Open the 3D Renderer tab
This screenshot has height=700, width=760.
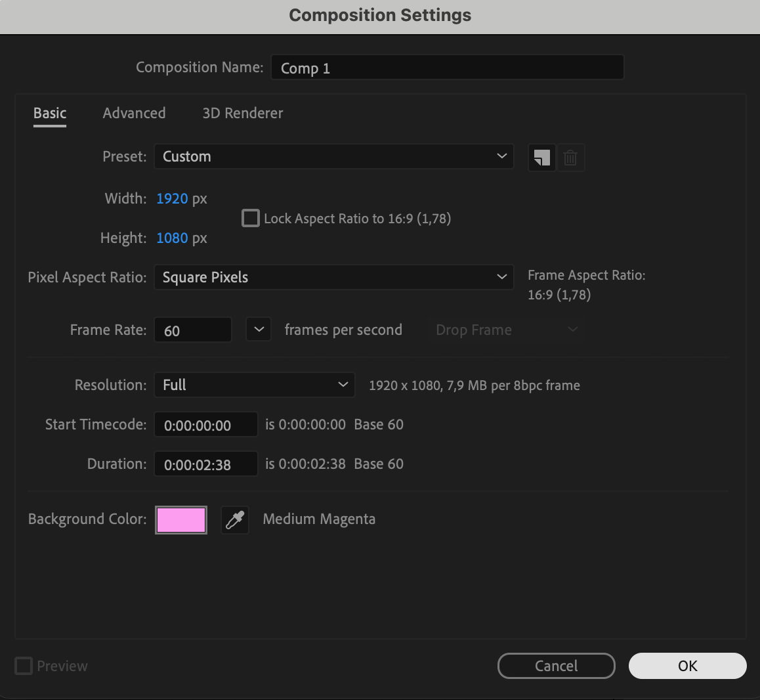(243, 113)
